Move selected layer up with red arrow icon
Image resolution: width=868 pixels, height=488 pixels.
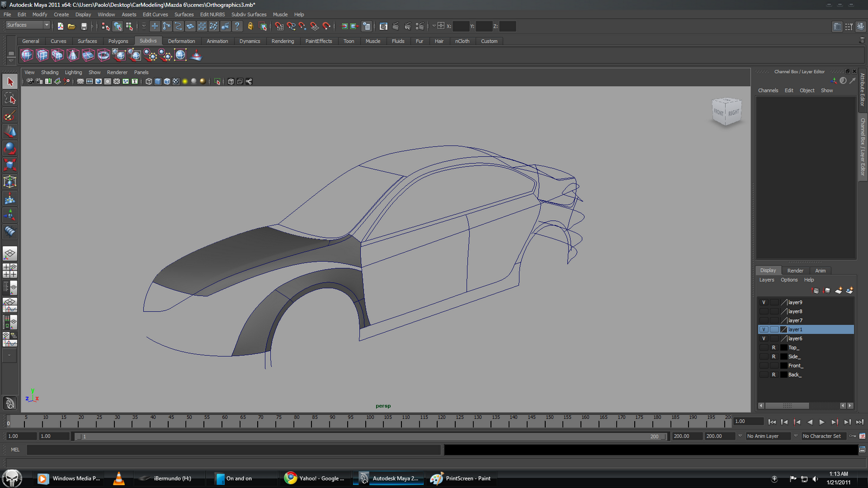(815, 291)
